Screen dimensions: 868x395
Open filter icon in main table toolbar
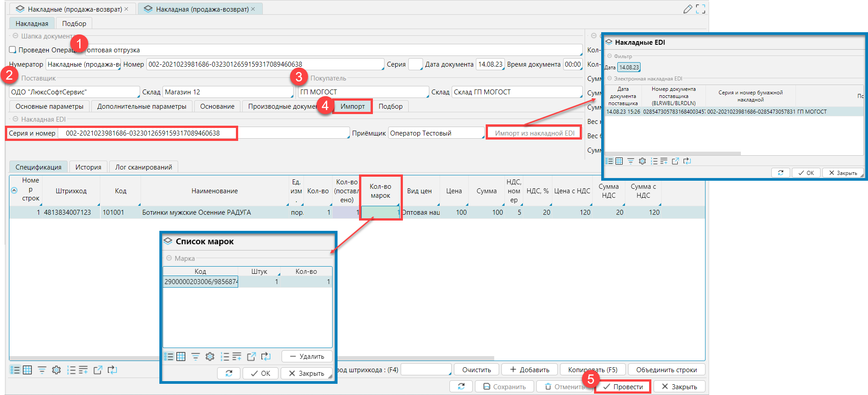pos(42,370)
